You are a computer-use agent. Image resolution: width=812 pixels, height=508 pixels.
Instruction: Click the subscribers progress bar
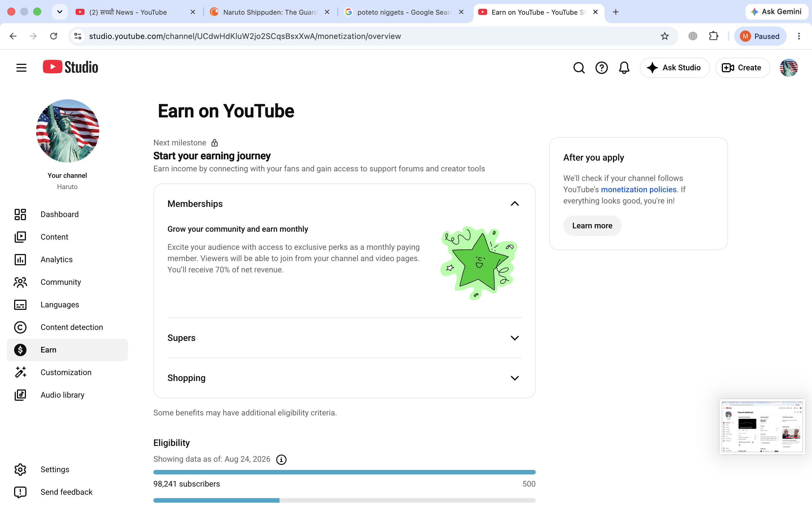344,472
